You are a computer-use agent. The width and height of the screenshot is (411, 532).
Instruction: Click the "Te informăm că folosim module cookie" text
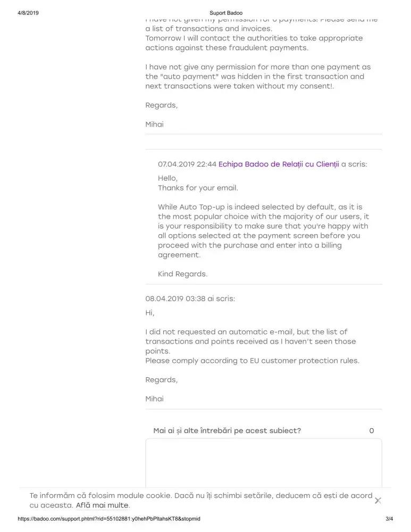200,496
